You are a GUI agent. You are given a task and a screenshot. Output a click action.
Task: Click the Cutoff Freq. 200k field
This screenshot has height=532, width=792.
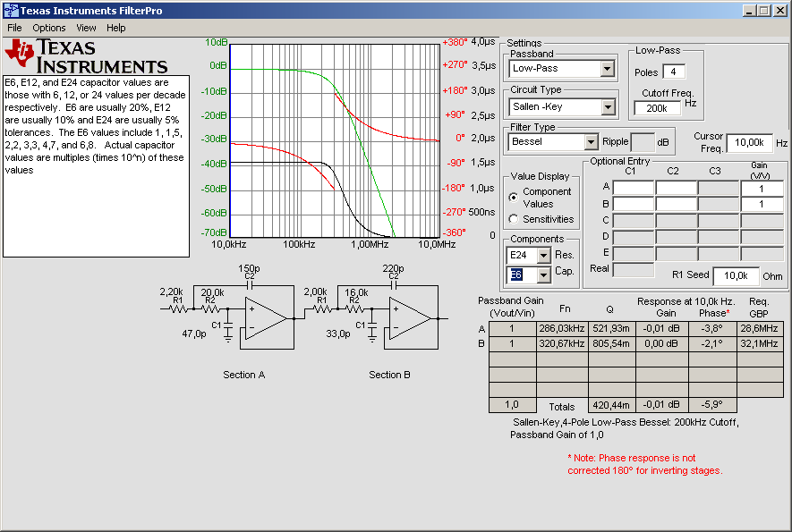click(x=657, y=108)
